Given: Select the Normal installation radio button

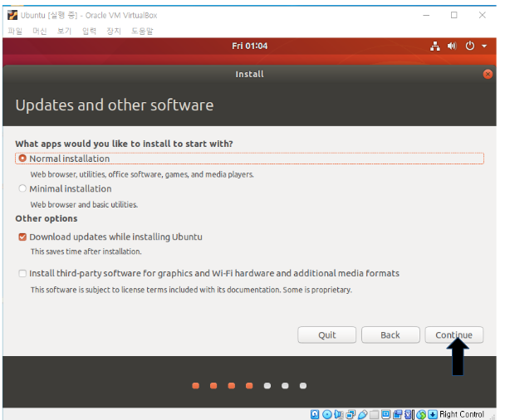Looking at the screenshot, I should point(22,159).
